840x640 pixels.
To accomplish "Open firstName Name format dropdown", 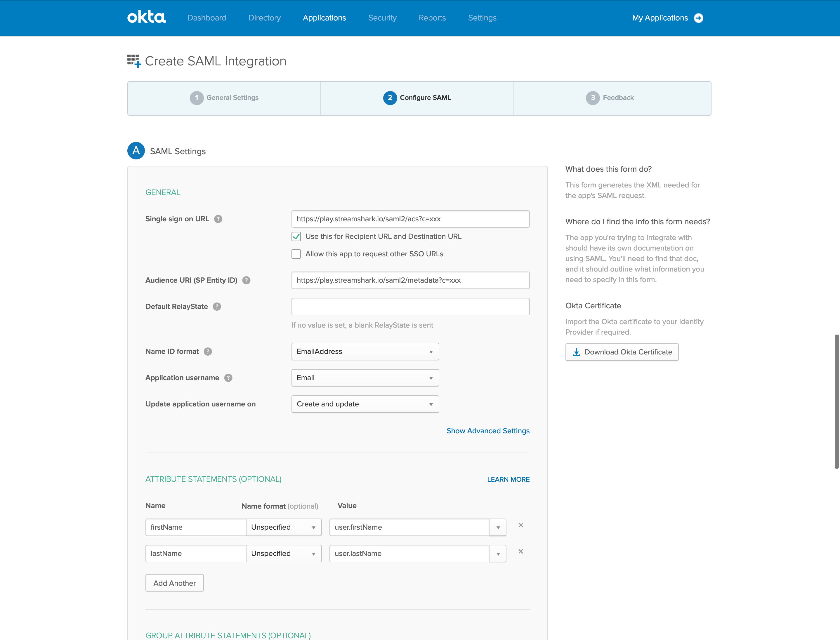I will [x=284, y=527].
